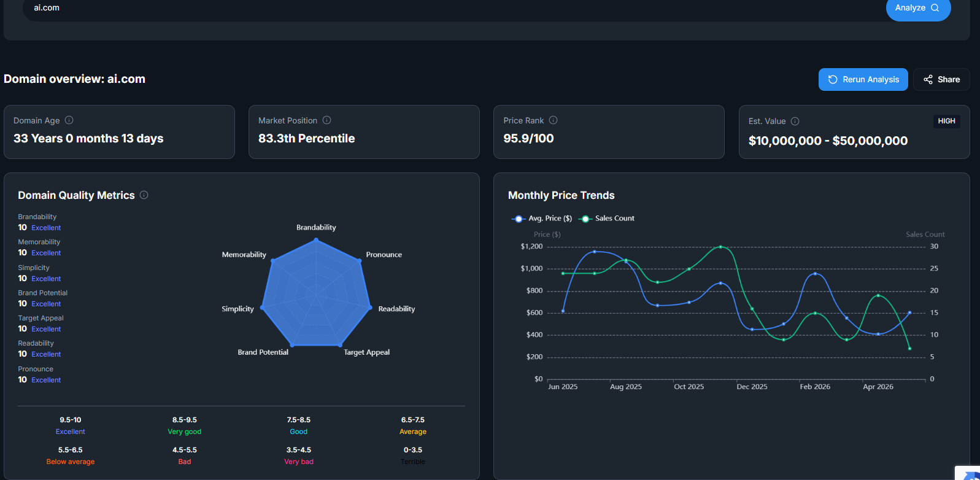Click the "9.5-10" rating scale range
Image resolution: width=980 pixels, height=480 pixels.
click(x=71, y=420)
